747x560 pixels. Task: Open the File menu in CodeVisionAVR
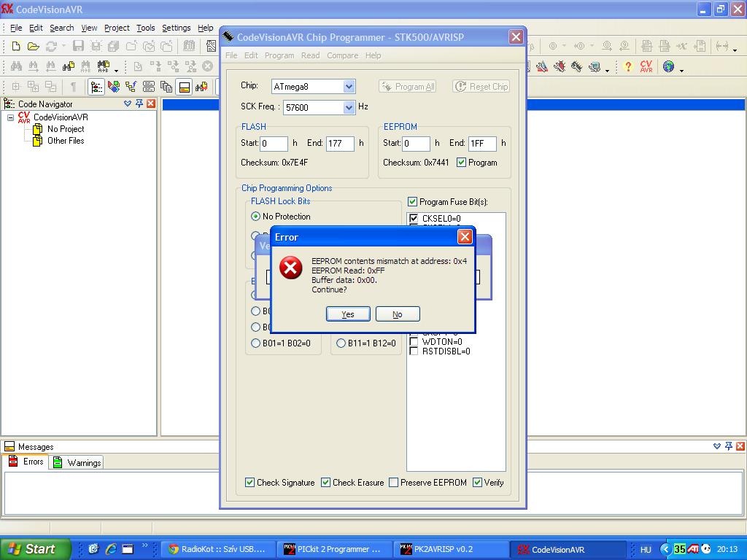click(16, 28)
